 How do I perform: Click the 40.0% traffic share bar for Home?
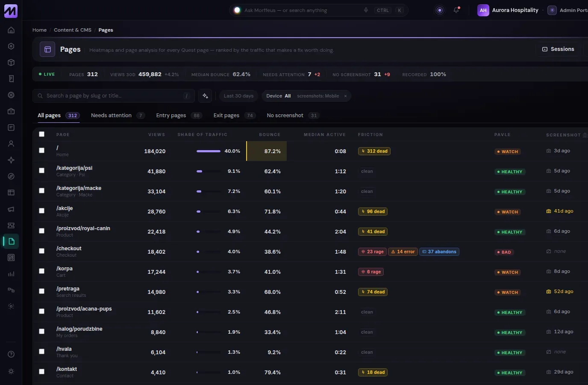click(209, 151)
